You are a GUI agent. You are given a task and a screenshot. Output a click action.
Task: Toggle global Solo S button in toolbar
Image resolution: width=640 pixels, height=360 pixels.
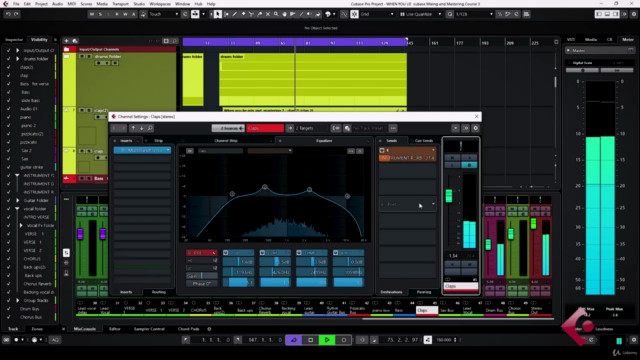100,14
